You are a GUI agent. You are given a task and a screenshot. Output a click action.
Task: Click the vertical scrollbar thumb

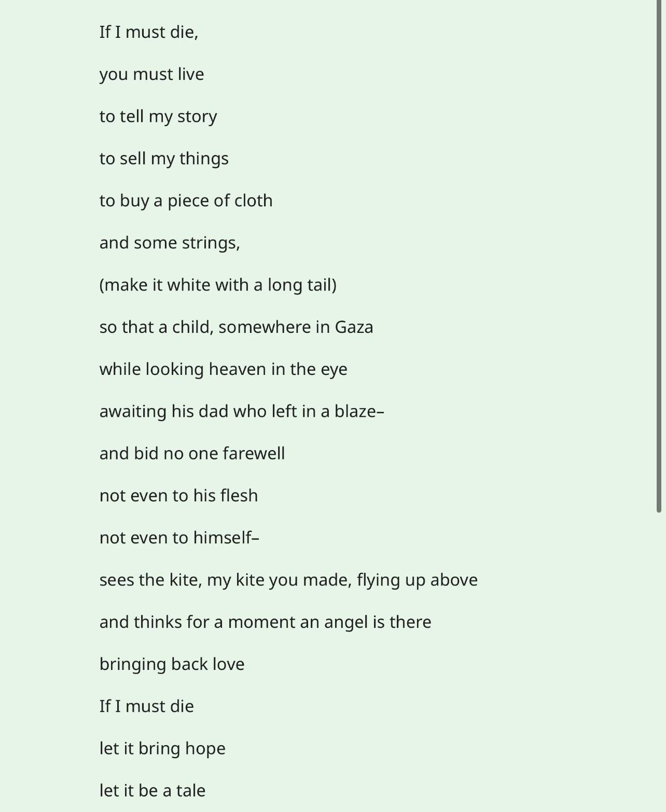659,256
